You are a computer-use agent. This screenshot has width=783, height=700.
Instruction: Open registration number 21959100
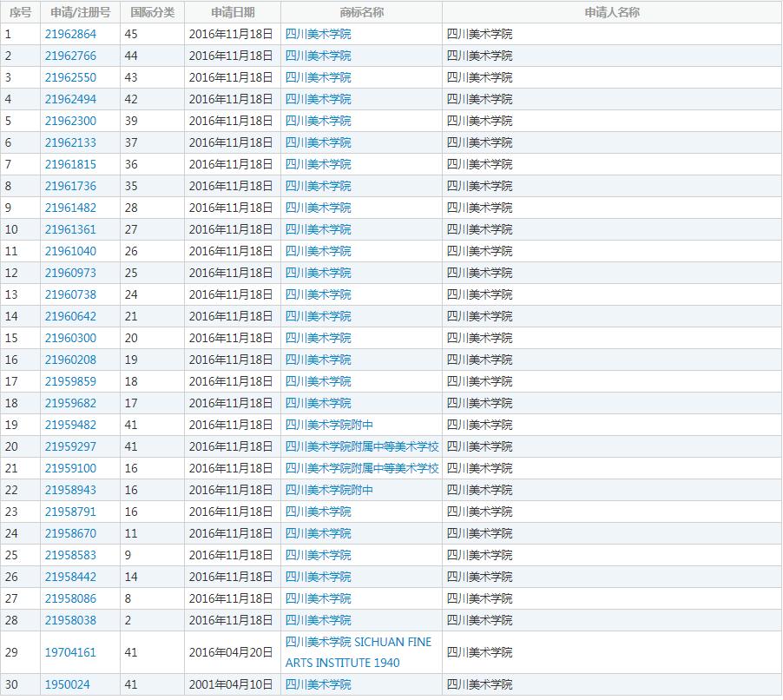70,469
